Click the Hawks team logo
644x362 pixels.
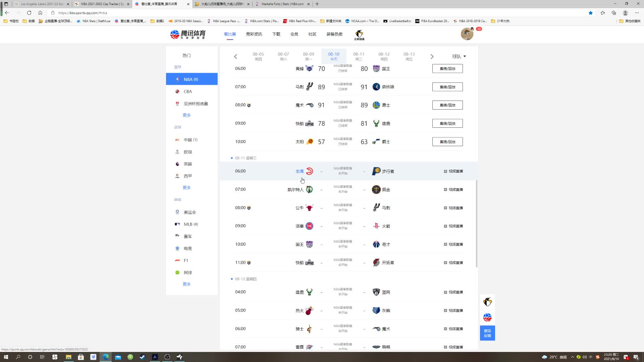click(x=309, y=171)
